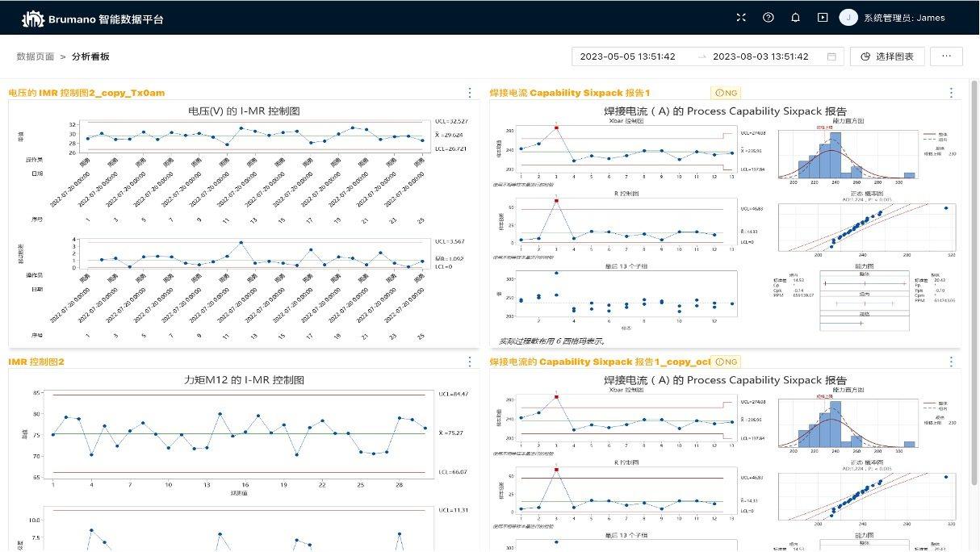The image size is (980, 552).
Task: Click the start date 2023-05-05 field
Action: point(627,56)
